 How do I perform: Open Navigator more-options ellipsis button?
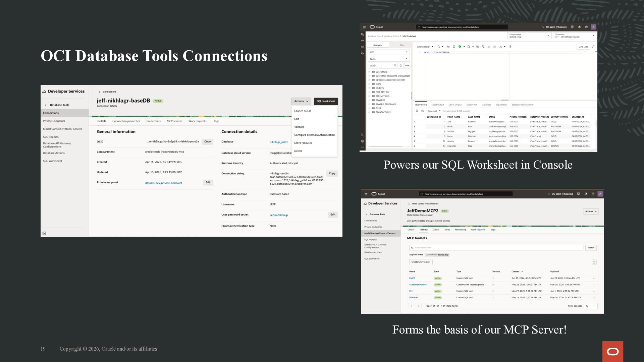[x=407, y=66]
